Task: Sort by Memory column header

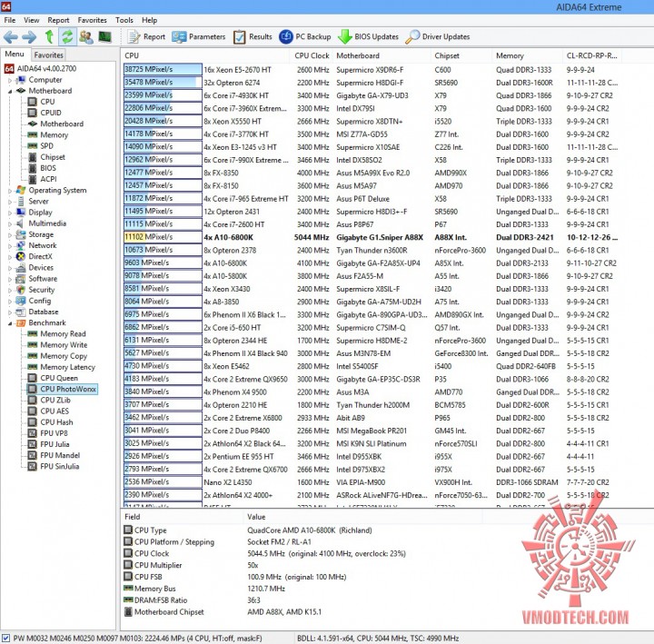Action: [x=527, y=56]
